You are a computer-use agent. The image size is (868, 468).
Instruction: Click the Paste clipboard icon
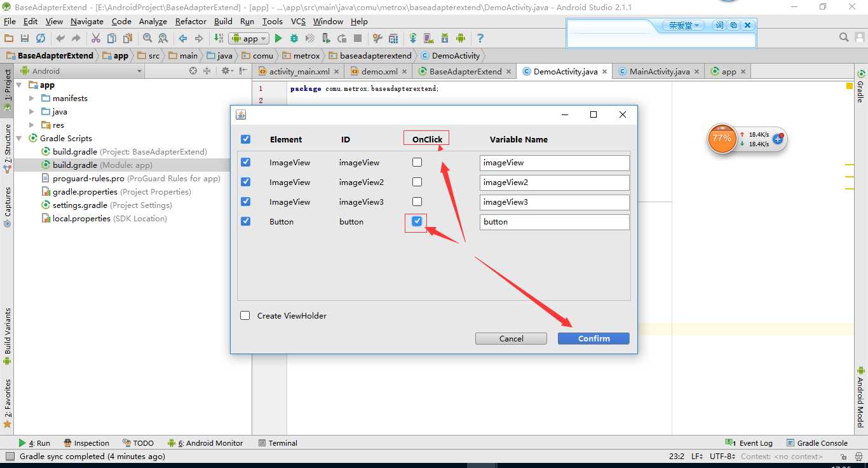tap(128, 38)
